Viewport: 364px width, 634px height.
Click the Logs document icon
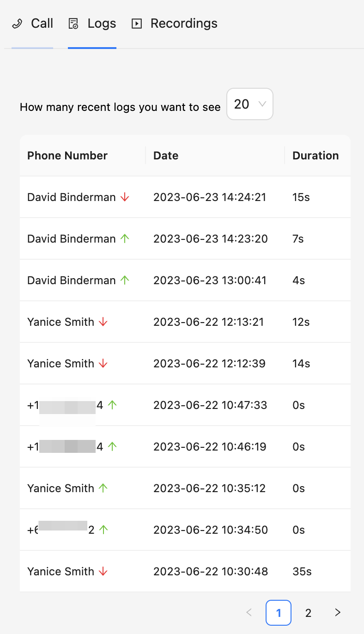[x=73, y=24]
